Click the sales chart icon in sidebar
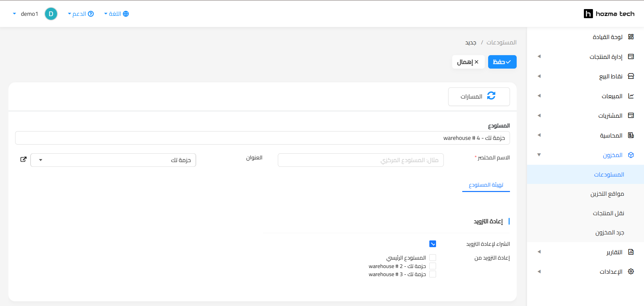The width and height of the screenshot is (644, 306). pos(631,96)
